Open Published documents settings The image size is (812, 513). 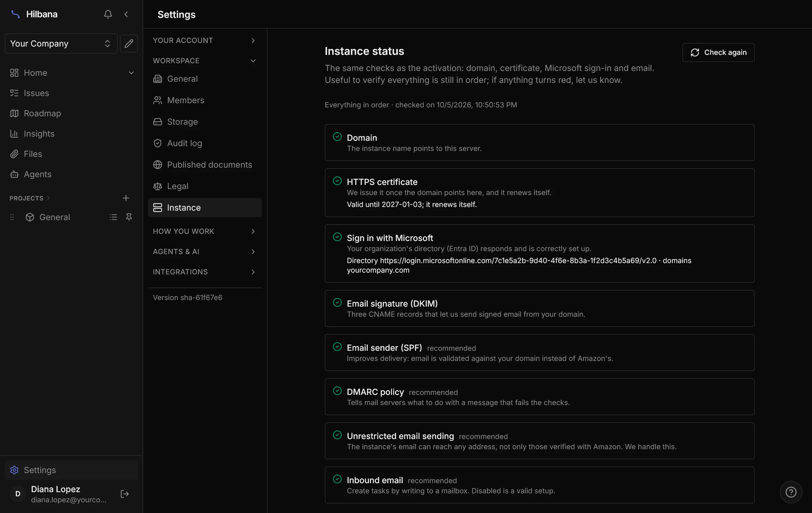click(205, 165)
